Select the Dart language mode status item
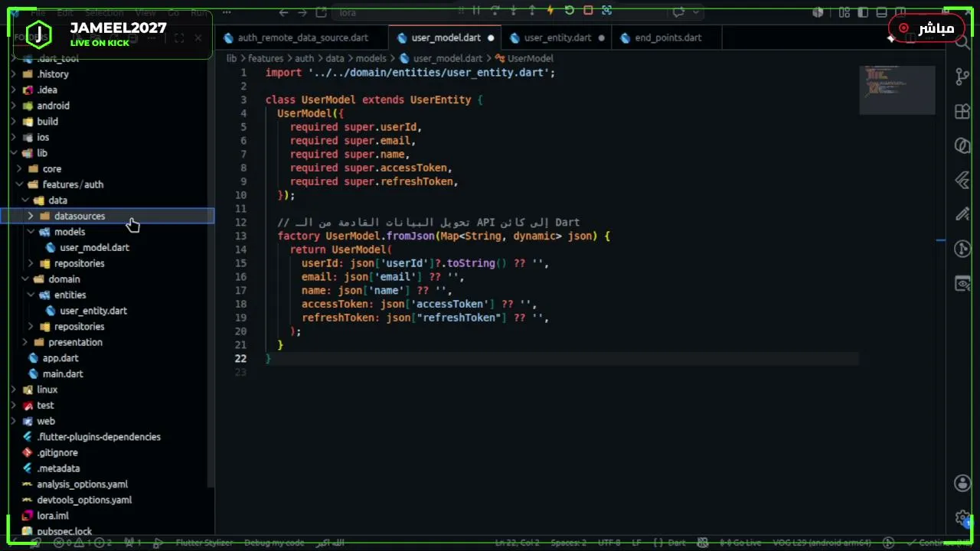The height and width of the screenshot is (551, 980). [x=677, y=543]
